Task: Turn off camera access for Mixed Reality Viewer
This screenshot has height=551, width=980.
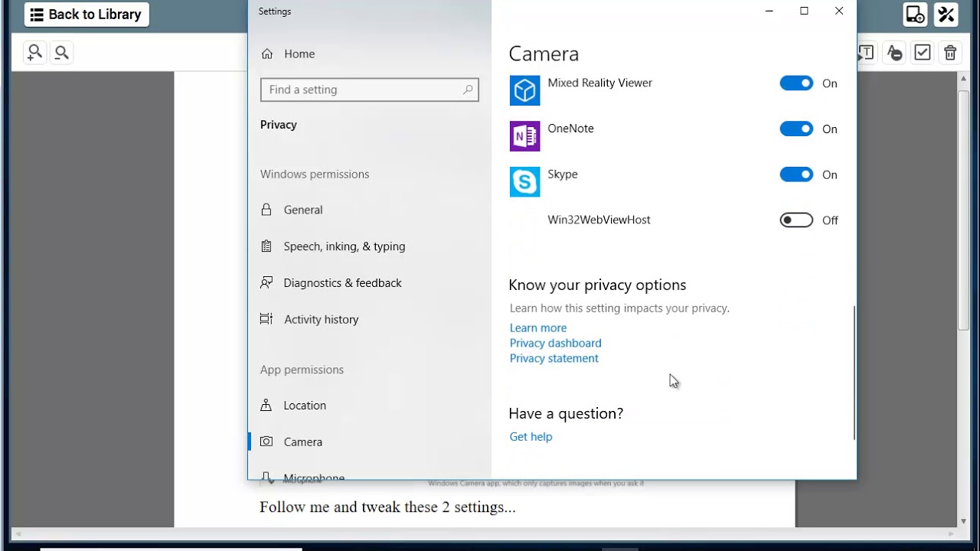Action: [796, 83]
